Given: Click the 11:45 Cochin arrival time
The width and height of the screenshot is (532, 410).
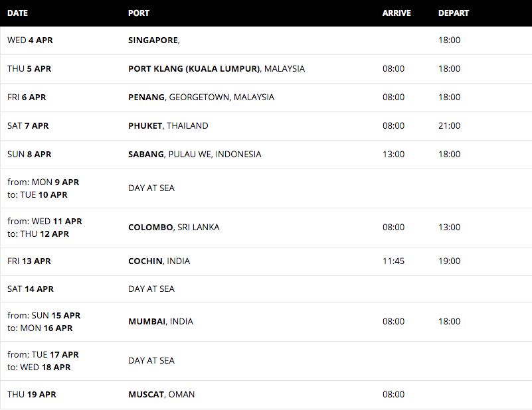Looking at the screenshot, I should coord(393,261).
